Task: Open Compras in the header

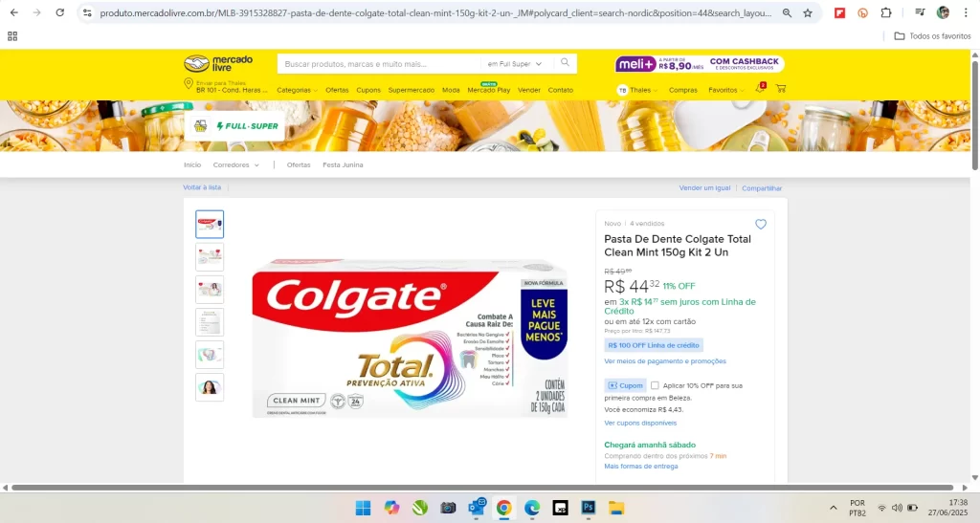Action: (683, 90)
